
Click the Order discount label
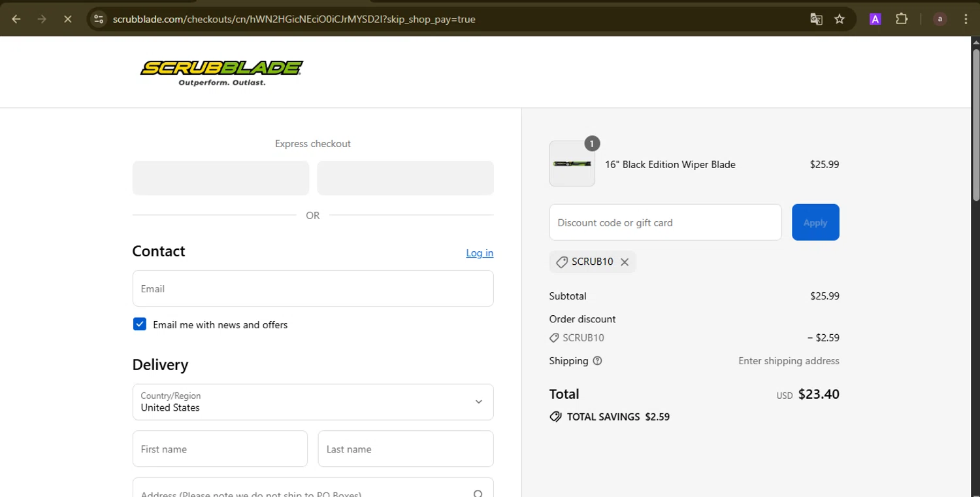point(582,319)
